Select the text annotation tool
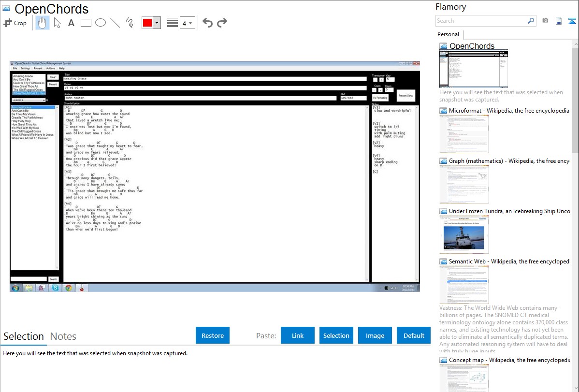The image size is (579, 392). (x=71, y=23)
